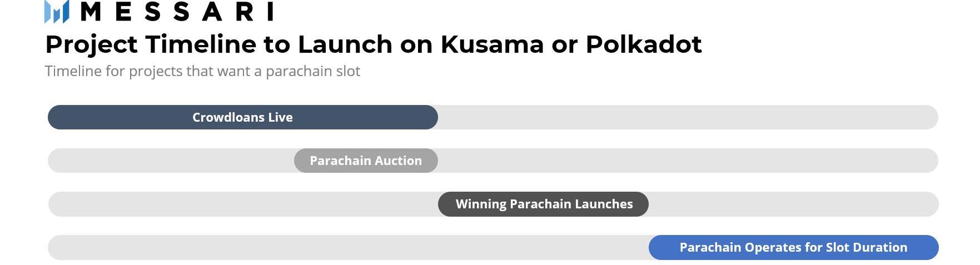Click empty track right of Parachain Auction
980x265 pixels.
pyautogui.click(x=687, y=161)
